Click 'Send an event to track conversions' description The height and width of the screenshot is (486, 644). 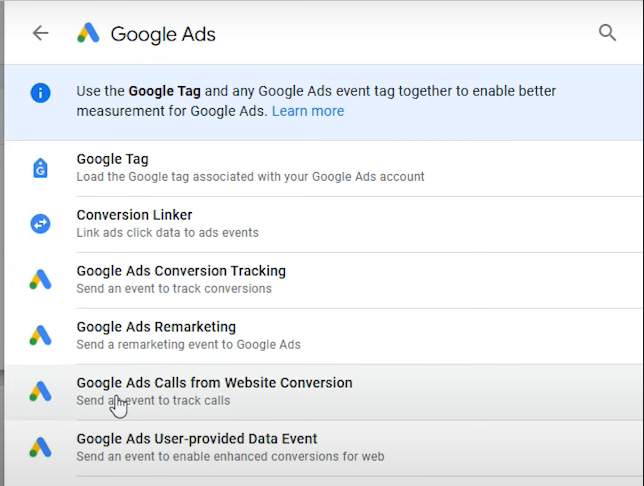(x=174, y=288)
